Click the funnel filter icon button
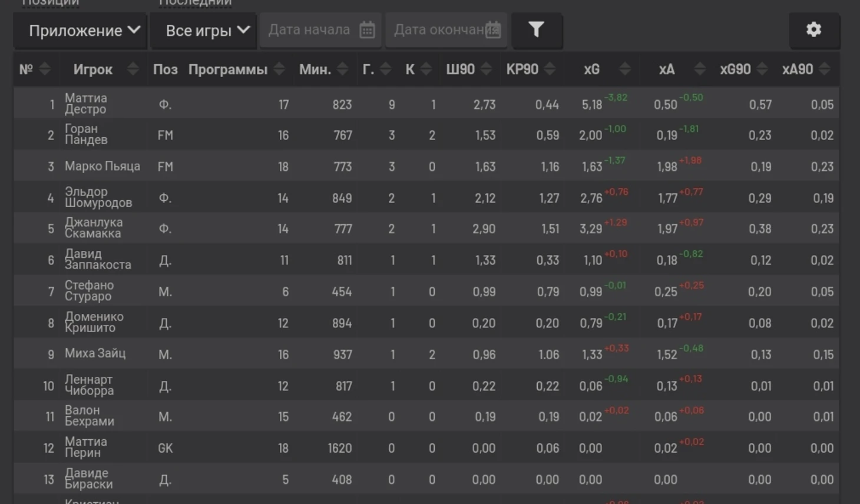The width and height of the screenshot is (860, 504). coord(536,30)
